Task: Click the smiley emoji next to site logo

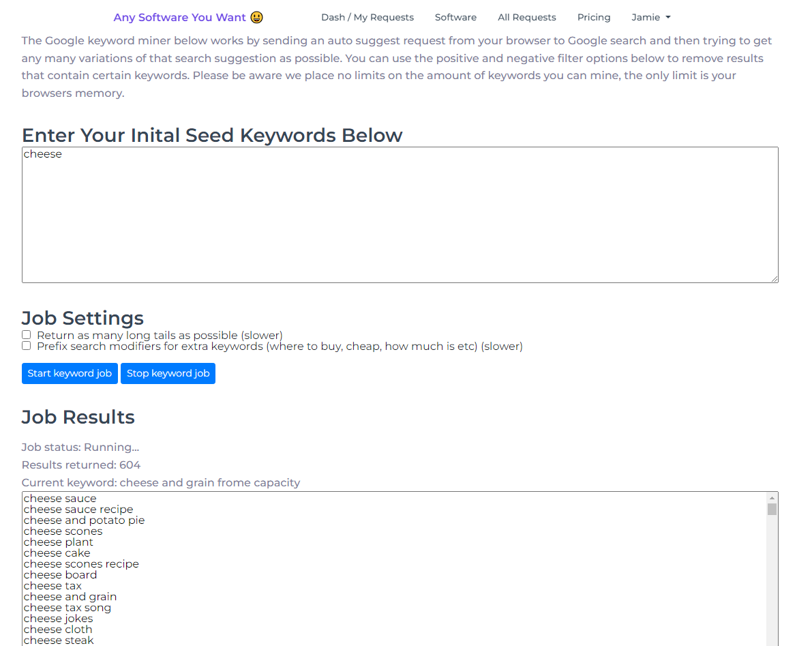Action: click(257, 17)
